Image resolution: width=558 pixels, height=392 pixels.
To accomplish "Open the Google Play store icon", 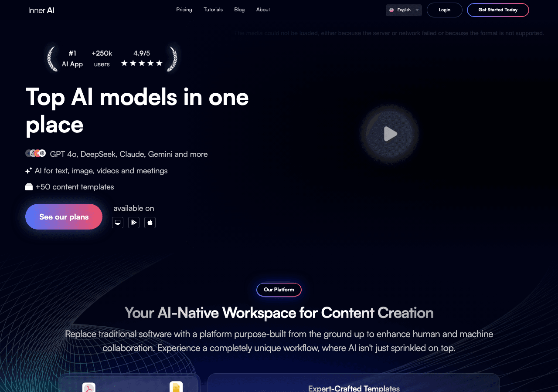I will pos(134,223).
